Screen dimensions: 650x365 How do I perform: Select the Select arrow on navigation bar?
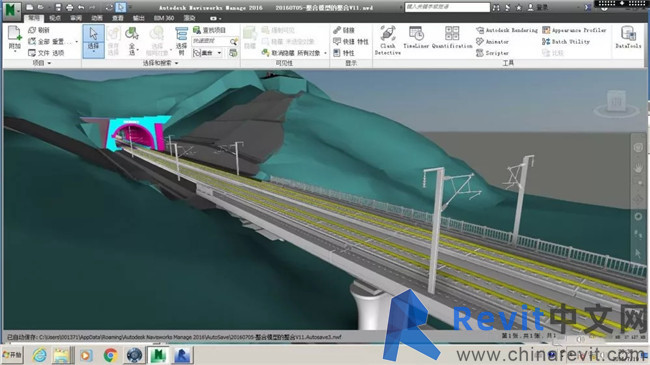(638, 253)
